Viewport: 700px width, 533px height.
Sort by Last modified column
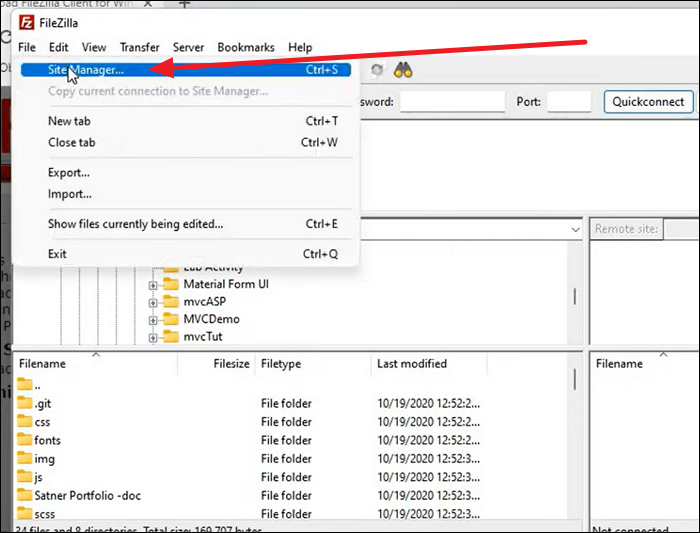(x=429, y=363)
